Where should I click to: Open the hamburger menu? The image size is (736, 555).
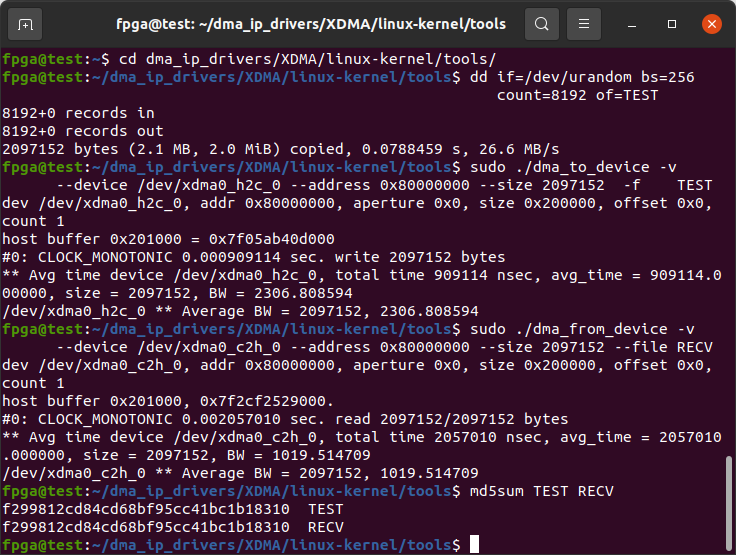tap(583, 24)
